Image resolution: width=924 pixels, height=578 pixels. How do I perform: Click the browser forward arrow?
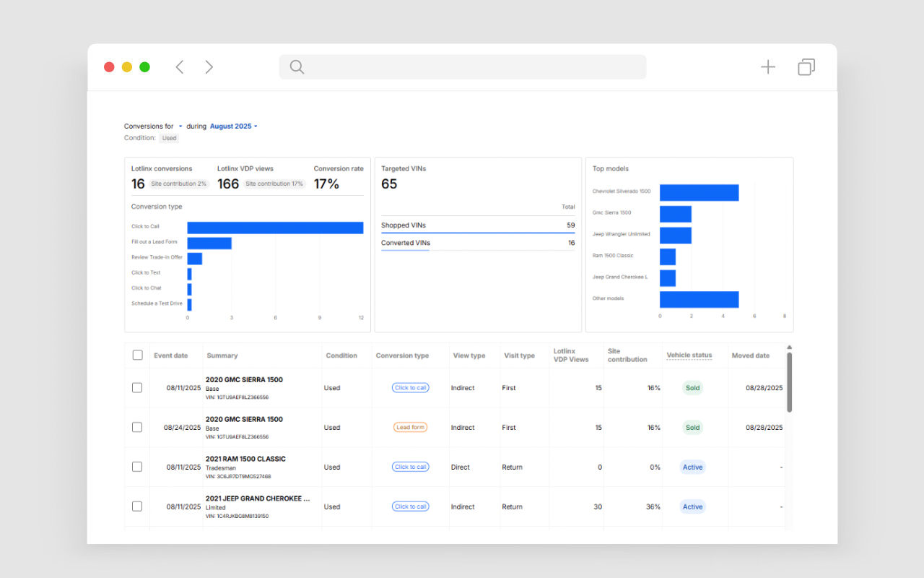[209, 67]
